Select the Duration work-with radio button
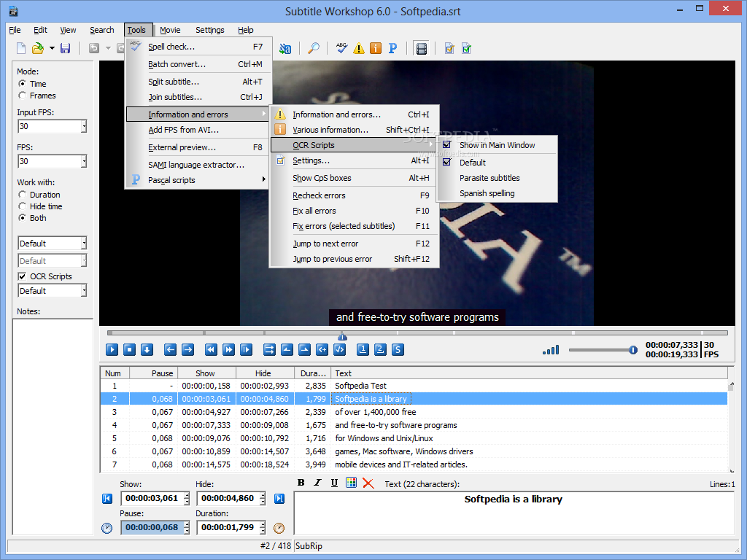The image size is (747, 560). (22, 194)
